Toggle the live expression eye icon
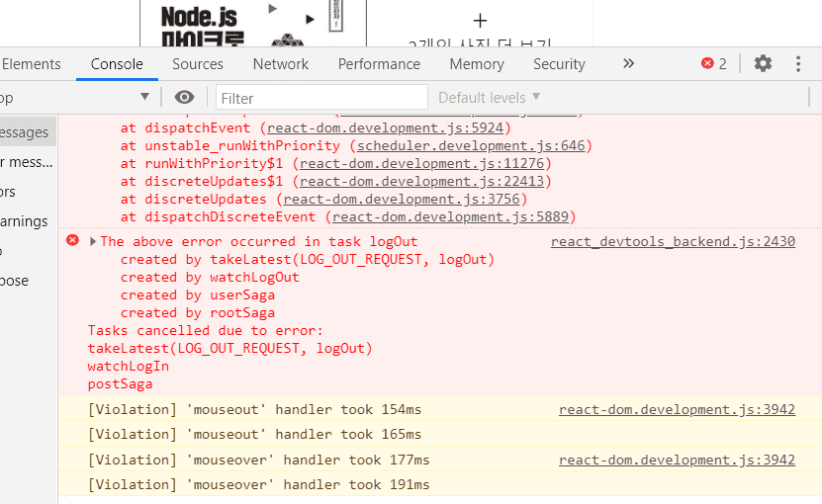This screenshot has height=504, width=822. point(184,97)
